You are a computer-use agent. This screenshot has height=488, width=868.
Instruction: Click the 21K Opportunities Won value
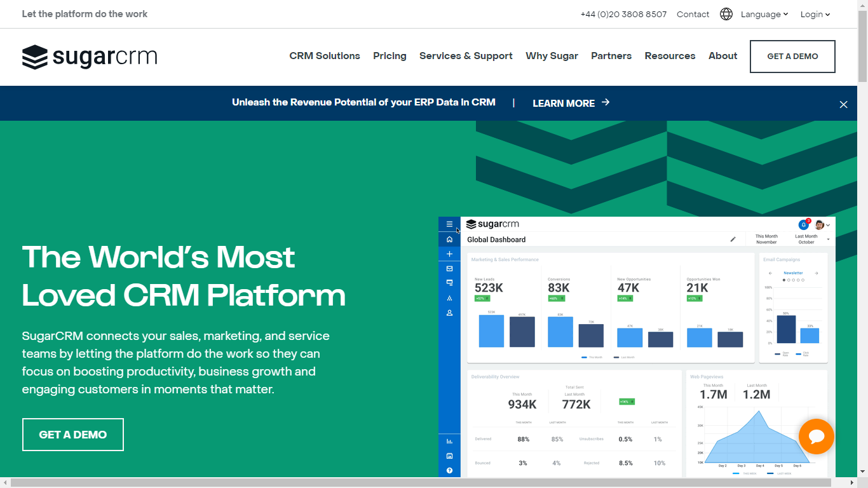697,288
